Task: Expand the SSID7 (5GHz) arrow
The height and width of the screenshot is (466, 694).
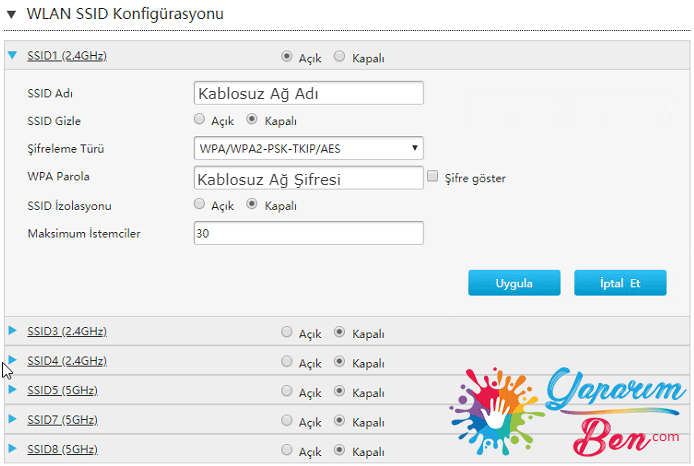Action: [13, 420]
